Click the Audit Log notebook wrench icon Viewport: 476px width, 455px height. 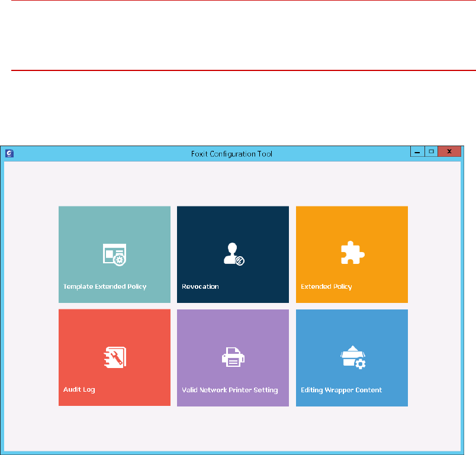(115, 357)
